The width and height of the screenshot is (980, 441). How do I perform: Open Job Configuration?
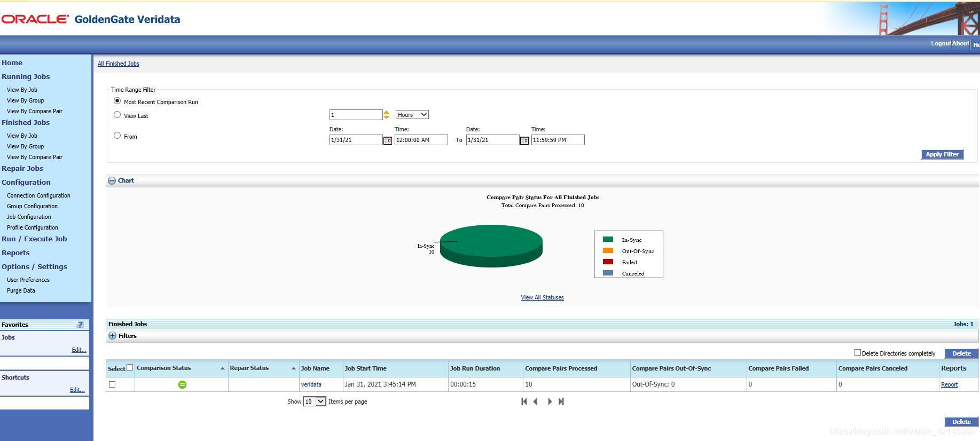point(29,217)
